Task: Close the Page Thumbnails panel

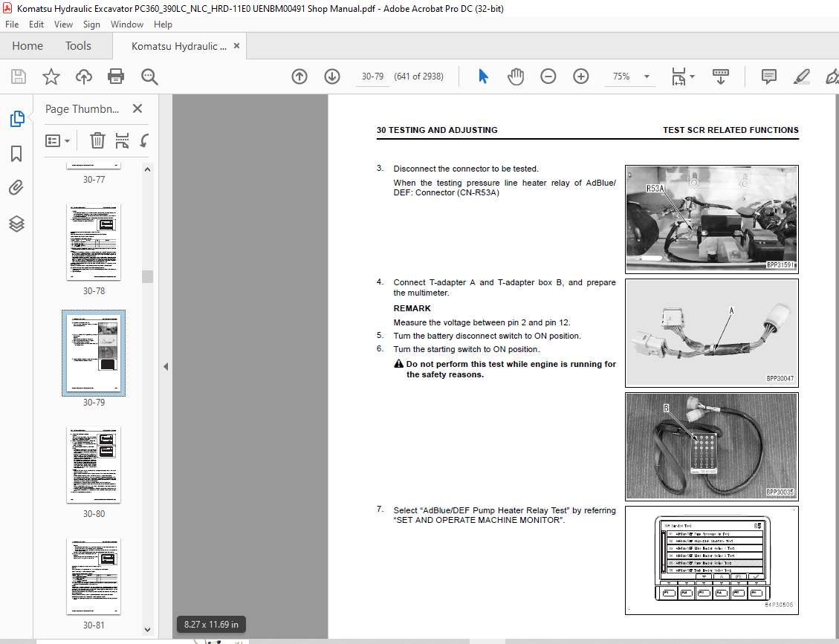Action: click(137, 108)
